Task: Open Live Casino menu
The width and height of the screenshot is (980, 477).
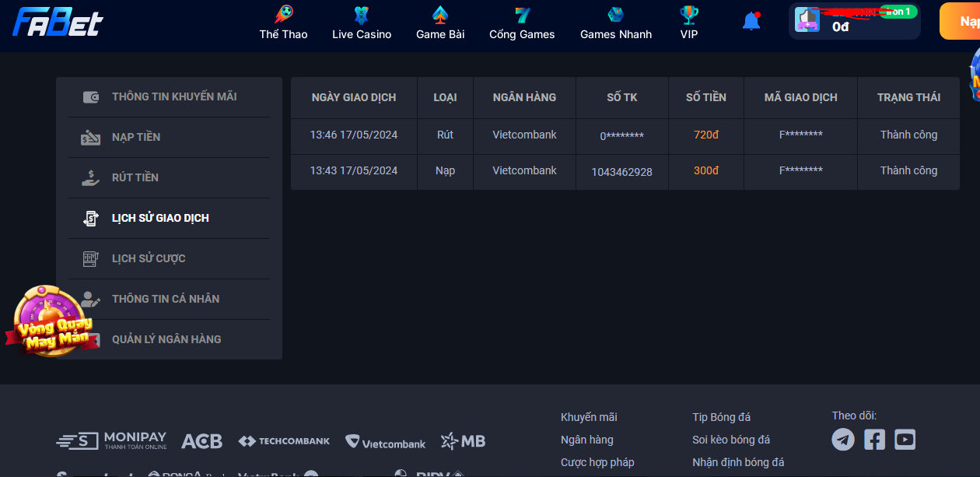Action: [x=362, y=23]
